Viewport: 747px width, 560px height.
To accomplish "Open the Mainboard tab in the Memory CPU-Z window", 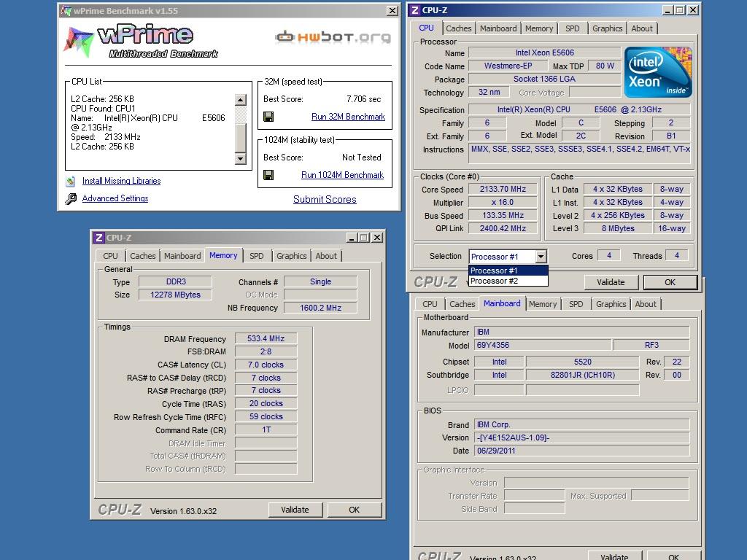I will pyautogui.click(x=182, y=256).
